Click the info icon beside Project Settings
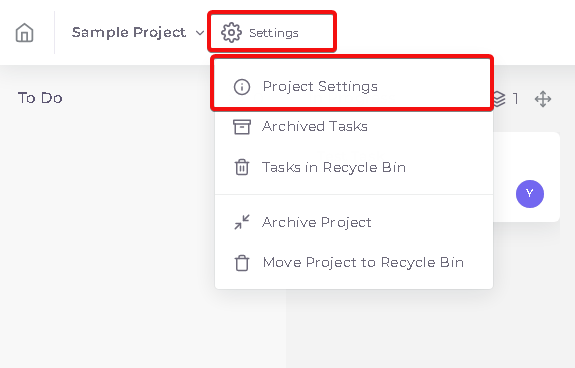575x368 pixels. pos(242,87)
